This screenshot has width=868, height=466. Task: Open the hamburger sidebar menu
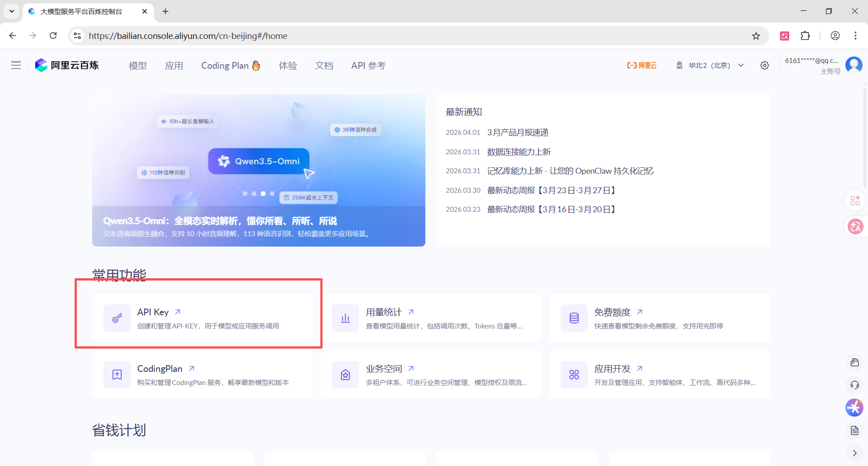(x=16, y=65)
